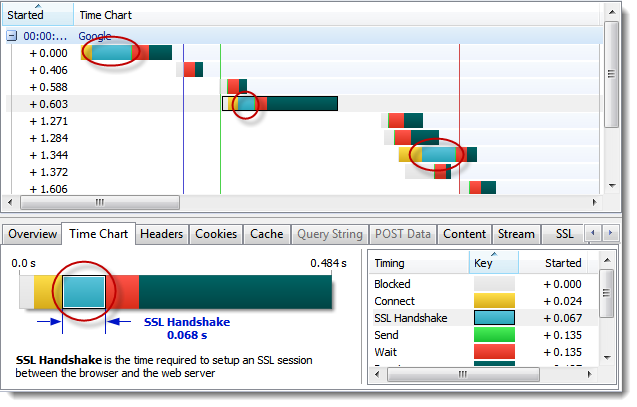The image size is (637, 407).
Task: Open the Headers tab
Action: tap(162, 234)
